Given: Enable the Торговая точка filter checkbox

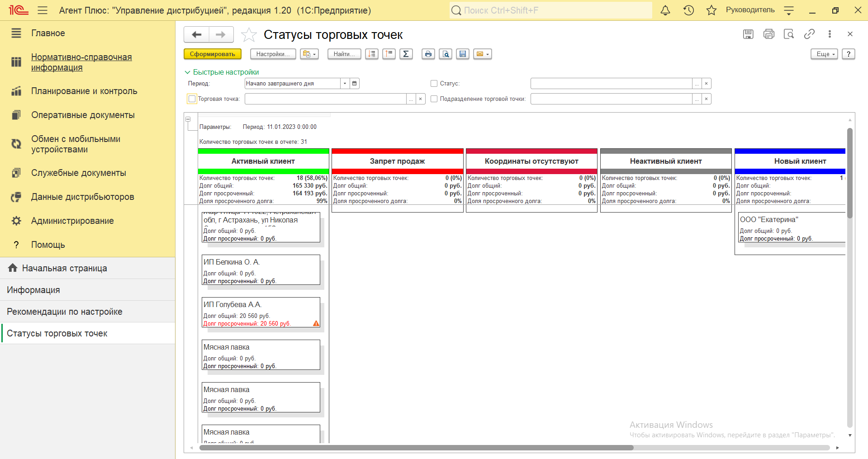Looking at the screenshot, I should pyautogui.click(x=192, y=99).
